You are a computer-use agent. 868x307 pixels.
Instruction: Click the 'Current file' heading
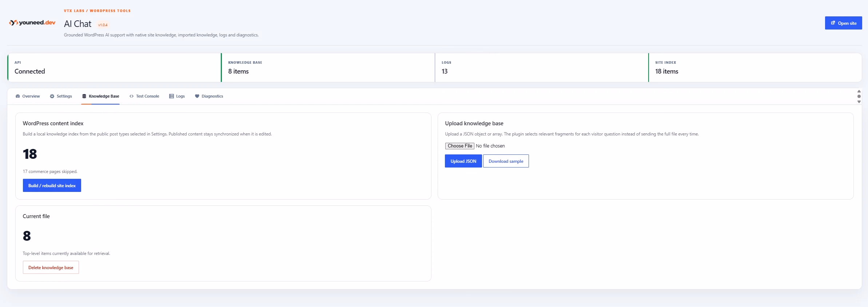(36, 216)
